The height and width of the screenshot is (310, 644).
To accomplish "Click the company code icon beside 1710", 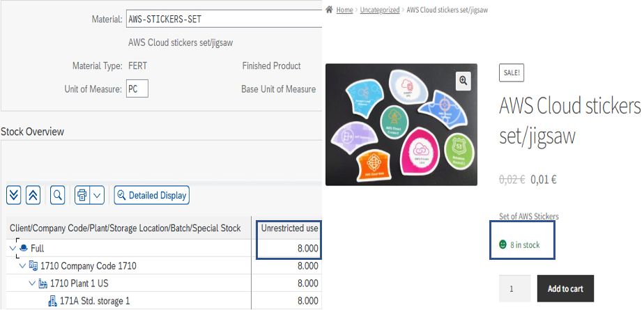I will click(x=33, y=265).
